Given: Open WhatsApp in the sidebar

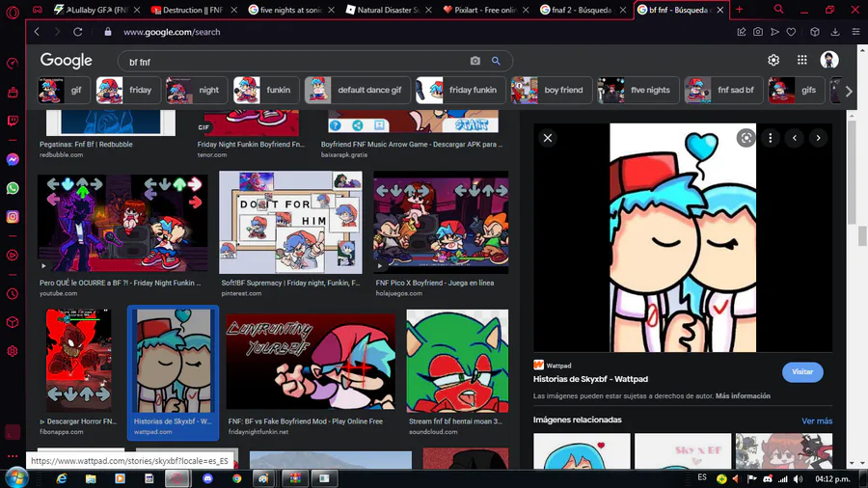Looking at the screenshot, I should click(x=13, y=188).
